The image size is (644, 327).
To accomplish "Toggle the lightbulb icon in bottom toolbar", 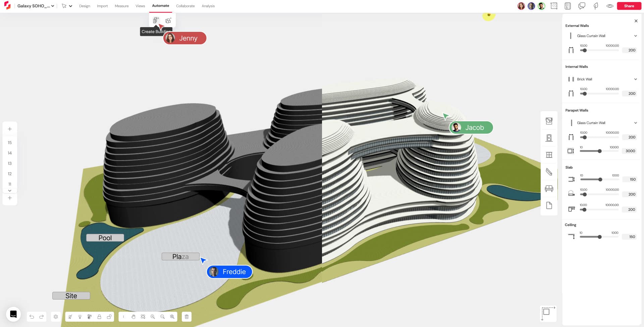I will coord(80,317).
